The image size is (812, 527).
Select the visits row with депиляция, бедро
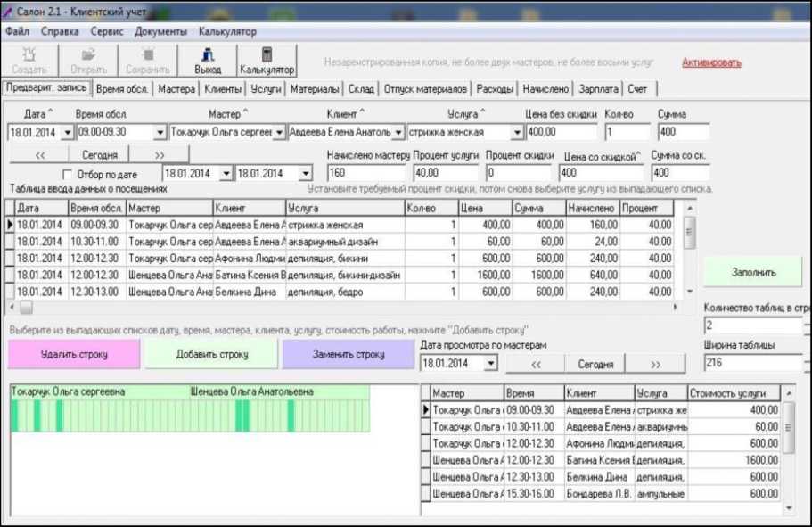point(340,292)
